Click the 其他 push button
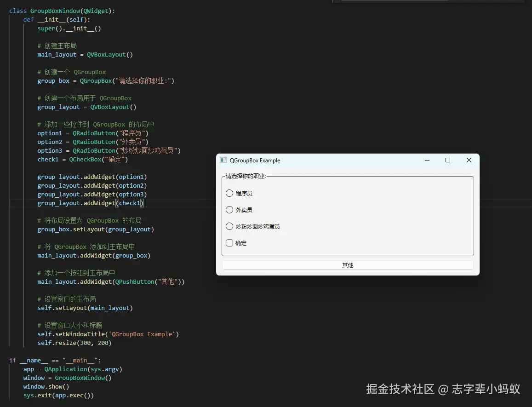The width and height of the screenshot is (532, 407). coord(348,265)
